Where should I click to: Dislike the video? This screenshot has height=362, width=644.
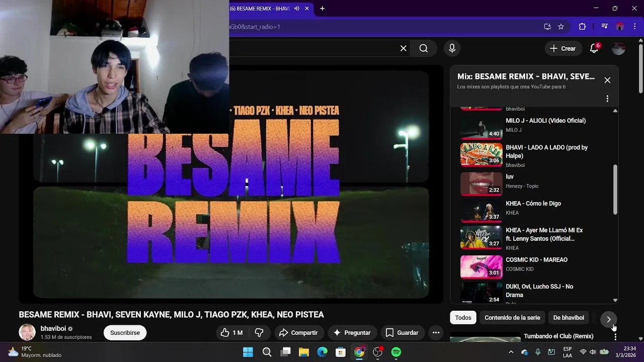click(259, 333)
